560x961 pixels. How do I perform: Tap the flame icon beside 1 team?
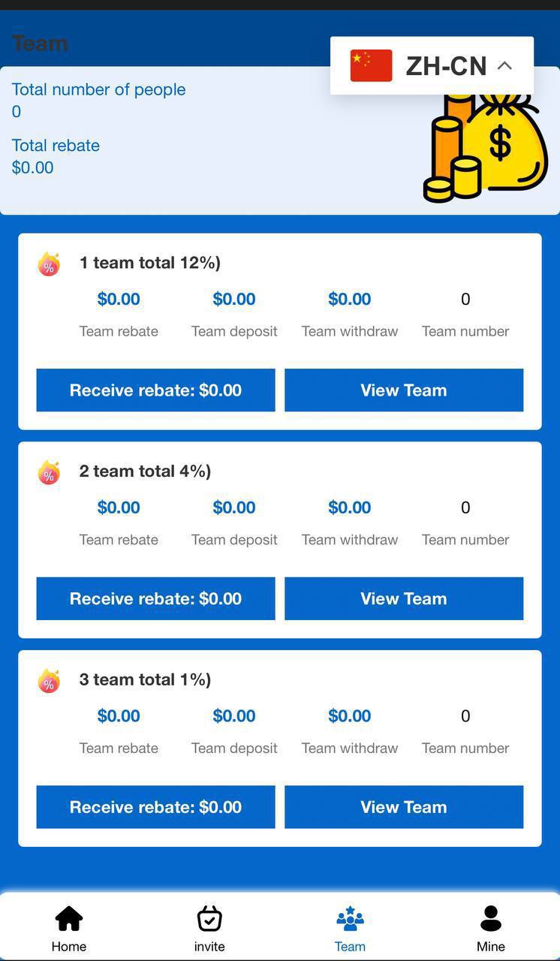49,264
